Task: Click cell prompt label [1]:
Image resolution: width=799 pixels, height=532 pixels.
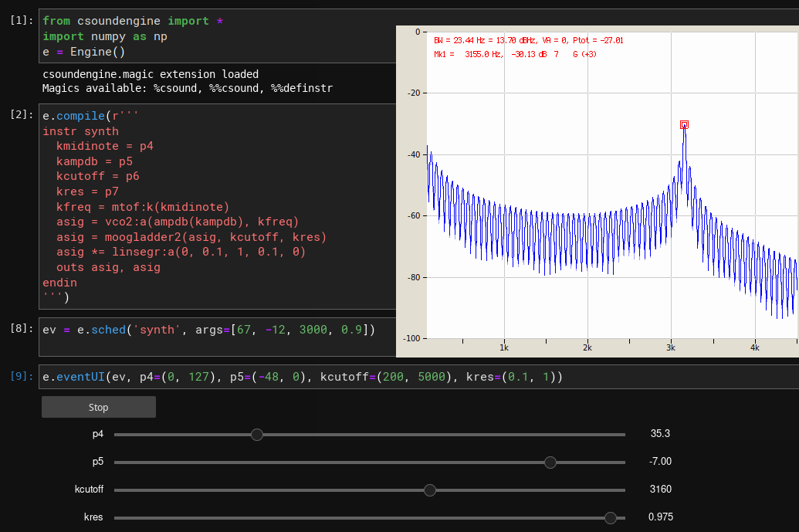Action: pyautogui.click(x=22, y=20)
